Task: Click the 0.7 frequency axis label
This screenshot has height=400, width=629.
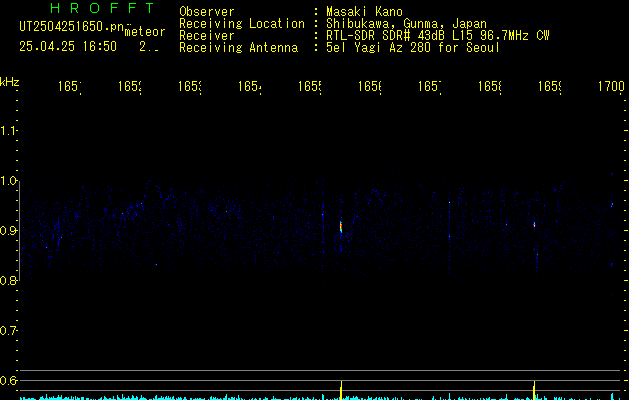Action: [8, 331]
